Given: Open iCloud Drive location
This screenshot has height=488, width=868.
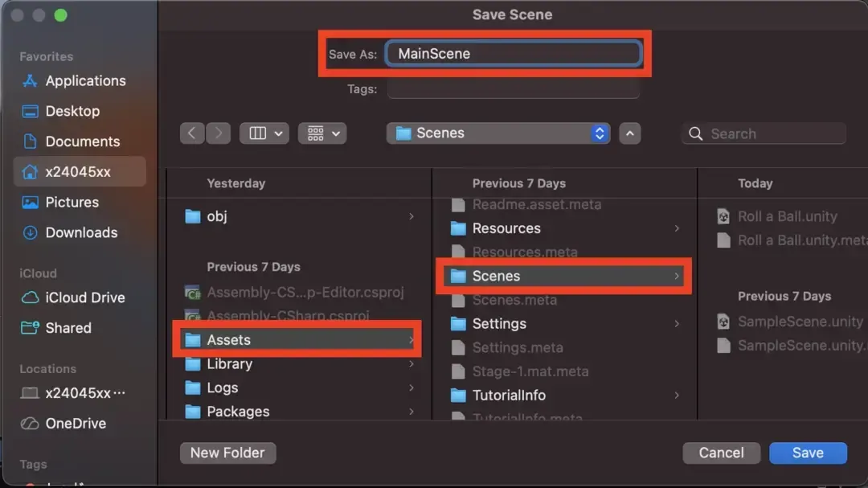Looking at the screenshot, I should tap(84, 297).
